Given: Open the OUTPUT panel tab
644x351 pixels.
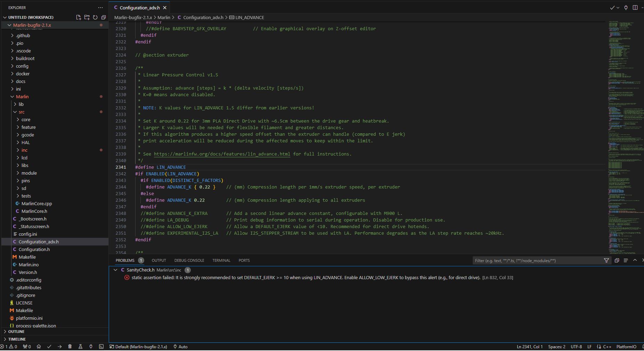Looking at the screenshot, I should (159, 260).
